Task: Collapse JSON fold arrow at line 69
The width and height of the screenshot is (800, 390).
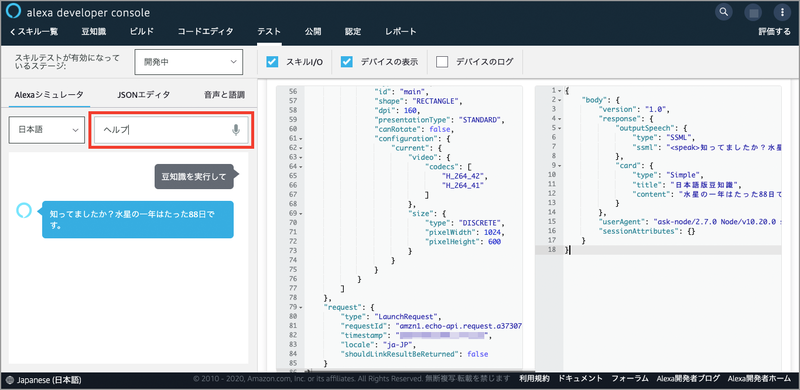Action: coord(301,213)
